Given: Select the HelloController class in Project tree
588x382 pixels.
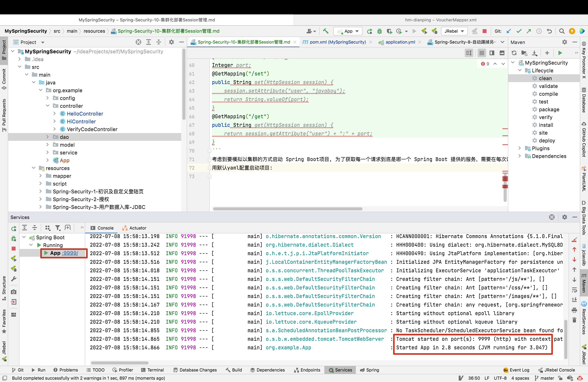Looking at the screenshot, I should coord(85,114).
